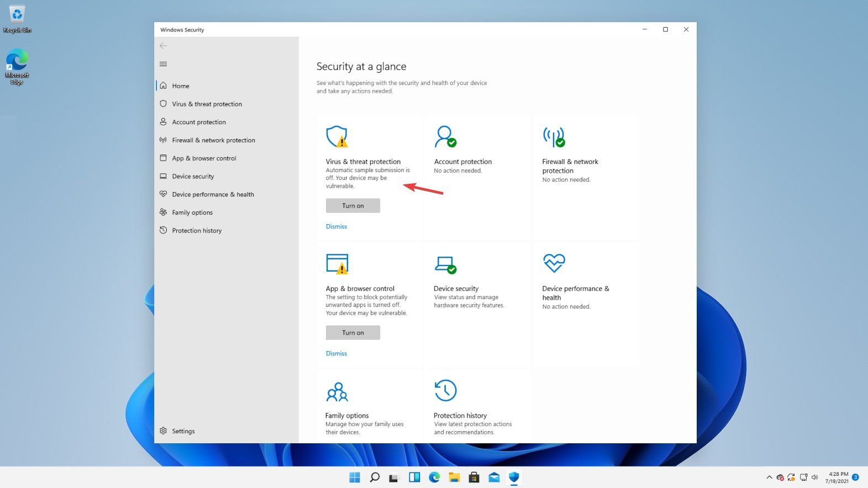Toggle the hamburger navigation menu
This screenshot has height=488, width=868.
[x=163, y=64]
